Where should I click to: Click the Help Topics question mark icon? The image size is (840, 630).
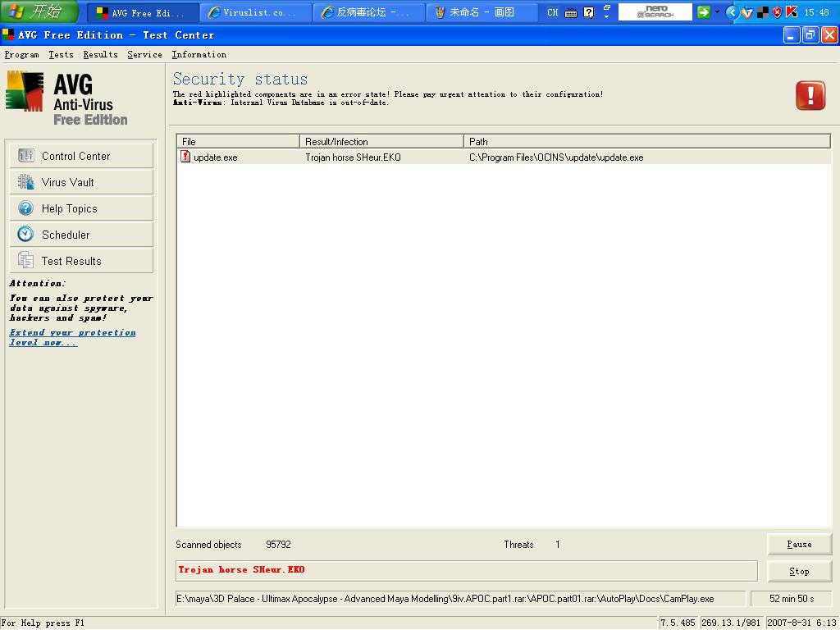point(25,208)
